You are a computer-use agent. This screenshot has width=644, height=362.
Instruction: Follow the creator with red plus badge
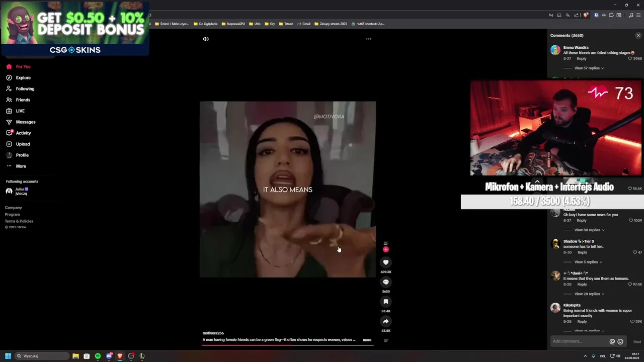386,249
